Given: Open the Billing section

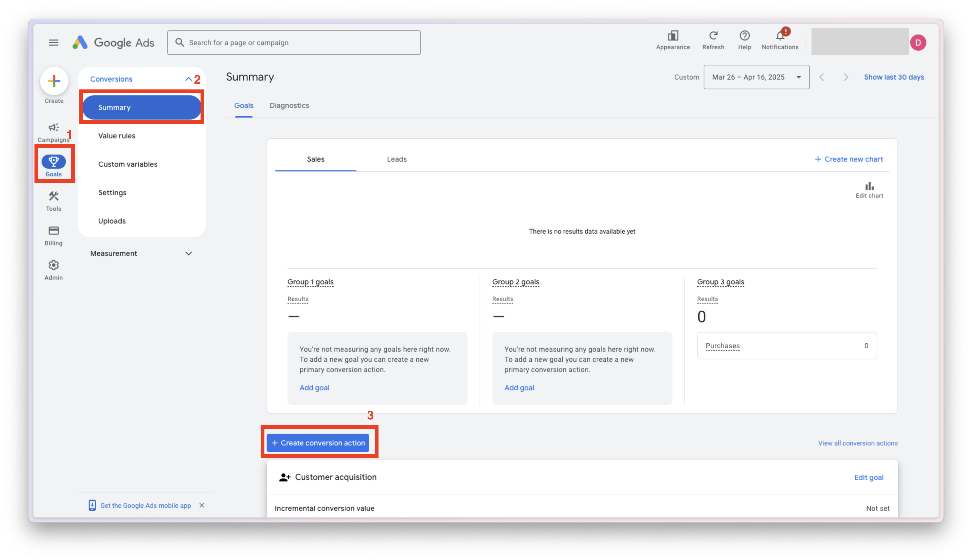Looking at the screenshot, I should pos(53,235).
